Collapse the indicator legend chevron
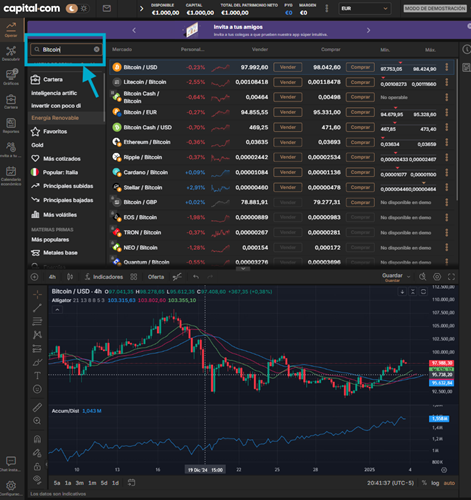This screenshot has height=500, width=471. (57, 310)
